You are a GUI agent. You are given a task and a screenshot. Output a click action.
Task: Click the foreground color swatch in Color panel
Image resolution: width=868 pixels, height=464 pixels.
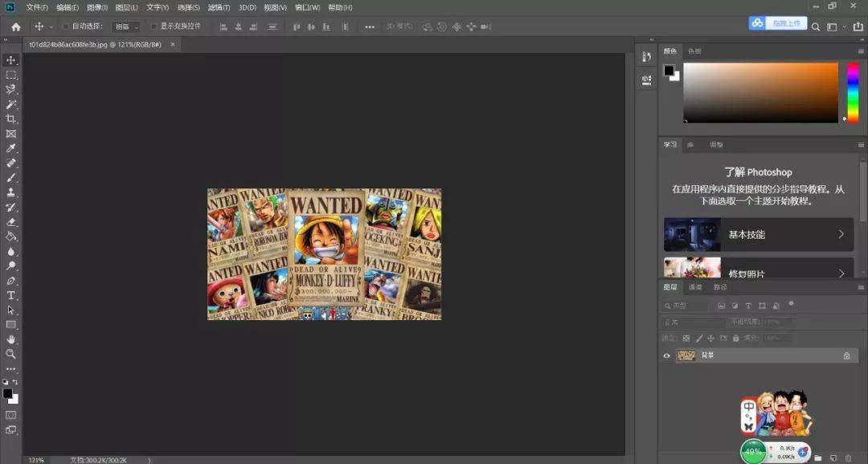(x=669, y=70)
